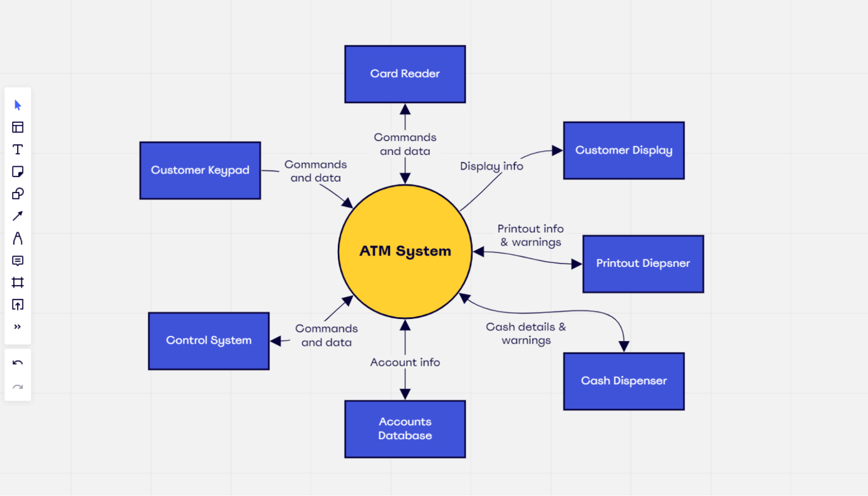This screenshot has height=496, width=868.
Task: Select the text label tool
Action: 17,149
